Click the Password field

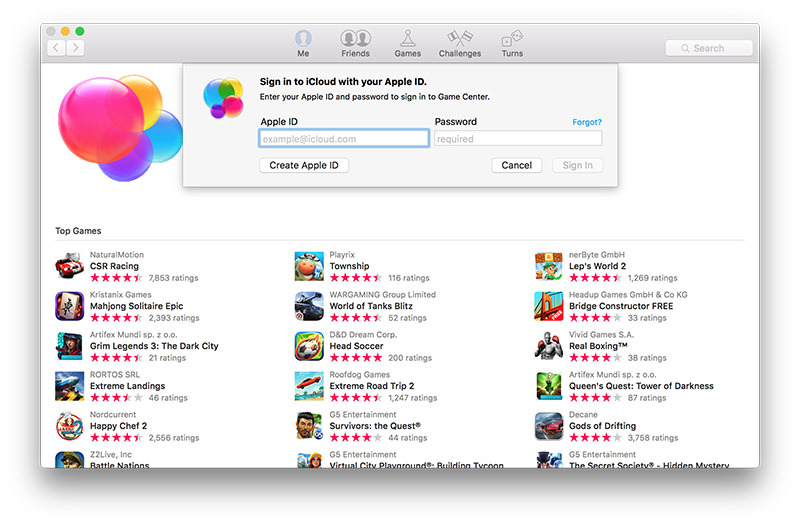[518, 138]
